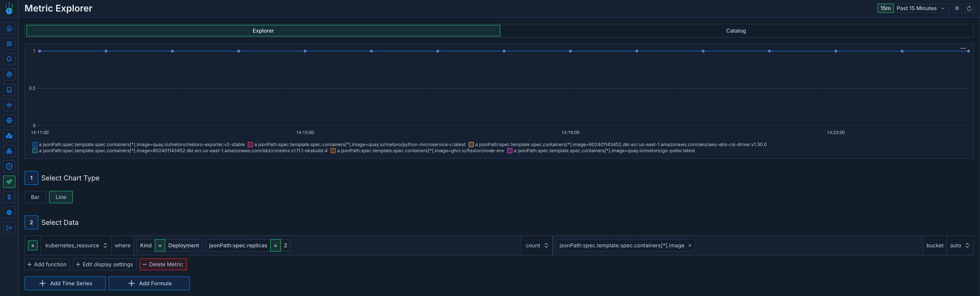Switch to the Catalog tab
Viewport: 980px width, 296px height.
coord(736,30)
